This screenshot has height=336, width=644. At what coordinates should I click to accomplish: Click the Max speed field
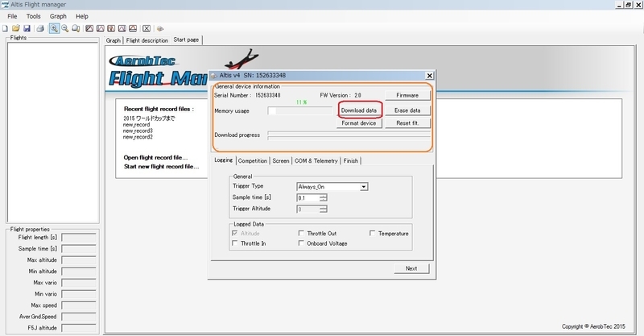tap(79, 305)
